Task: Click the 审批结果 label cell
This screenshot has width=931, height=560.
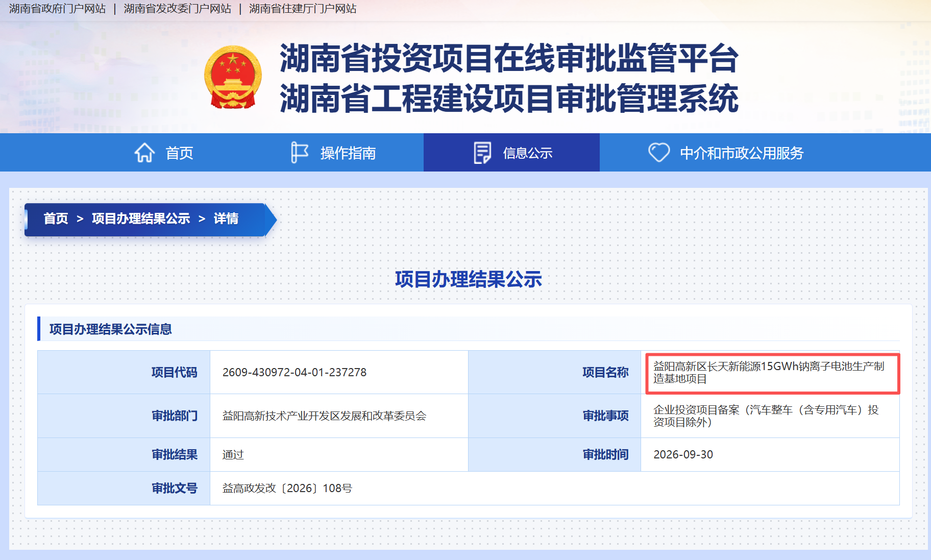Action: click(124, 454)
